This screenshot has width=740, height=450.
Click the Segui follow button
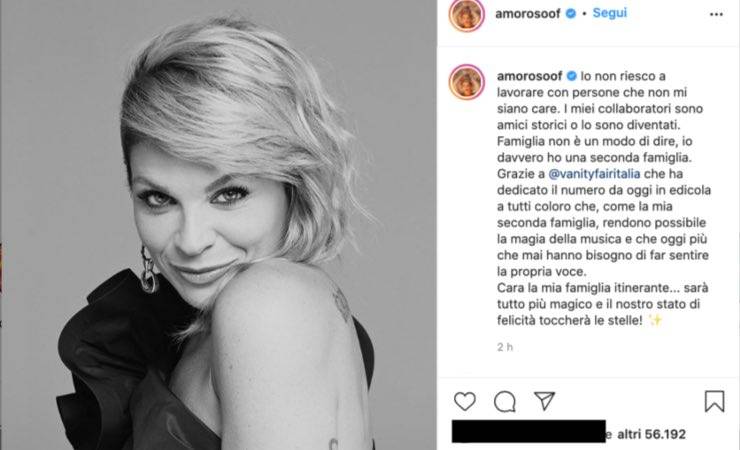click(x=610, y=13)
